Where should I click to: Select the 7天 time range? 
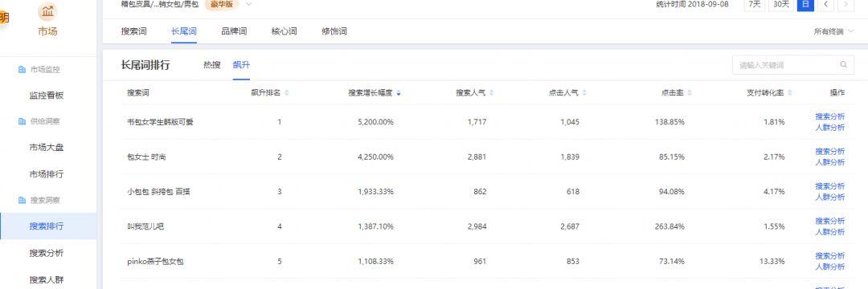coord(754,5)
